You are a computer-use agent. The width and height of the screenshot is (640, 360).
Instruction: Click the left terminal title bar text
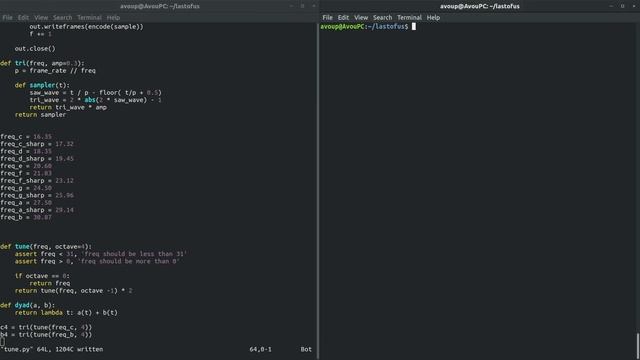160,6
